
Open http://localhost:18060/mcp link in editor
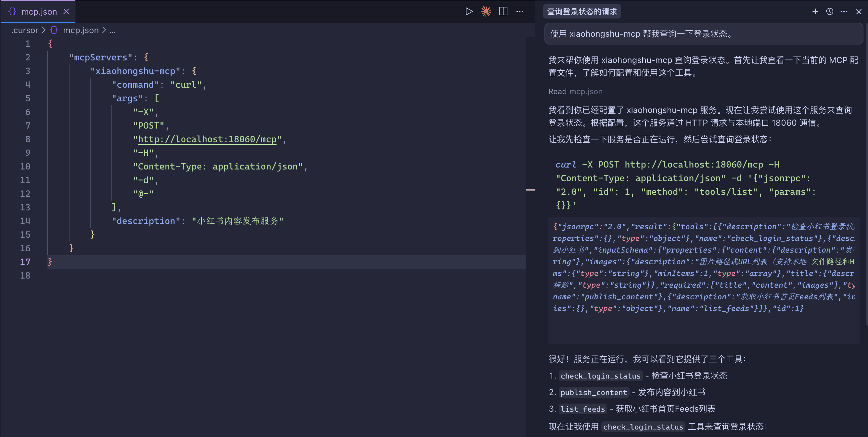(x=207, y=139)
